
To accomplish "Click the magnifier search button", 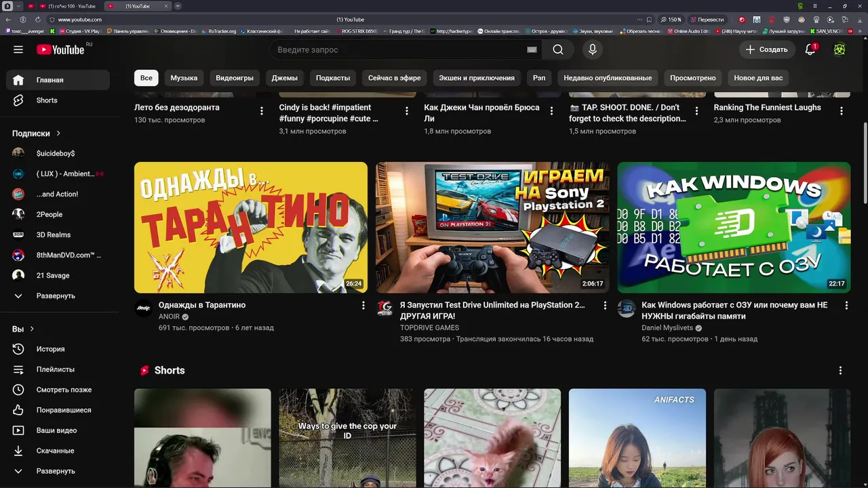I will (557, 49).
